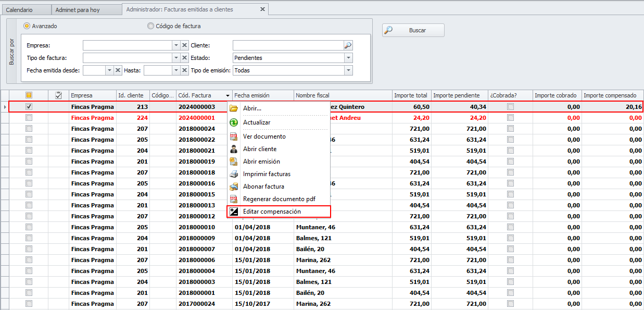Open the Empresa combo box arrow
This screenshot has width=644, height=310.
coord(175,45)
